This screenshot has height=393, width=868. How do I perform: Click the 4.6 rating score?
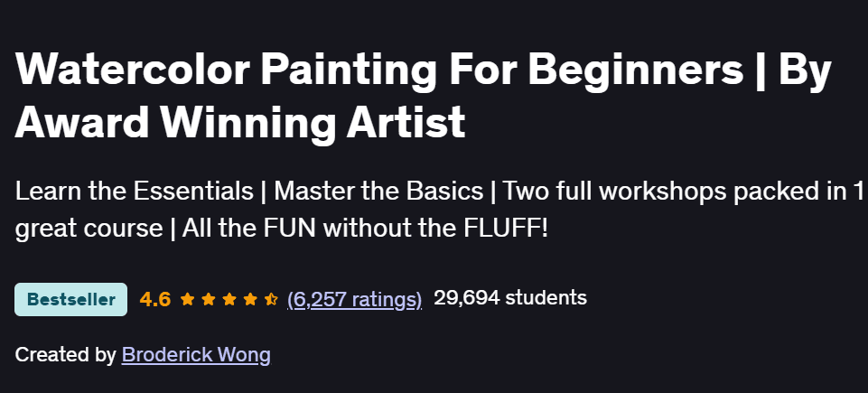(155, 299)
